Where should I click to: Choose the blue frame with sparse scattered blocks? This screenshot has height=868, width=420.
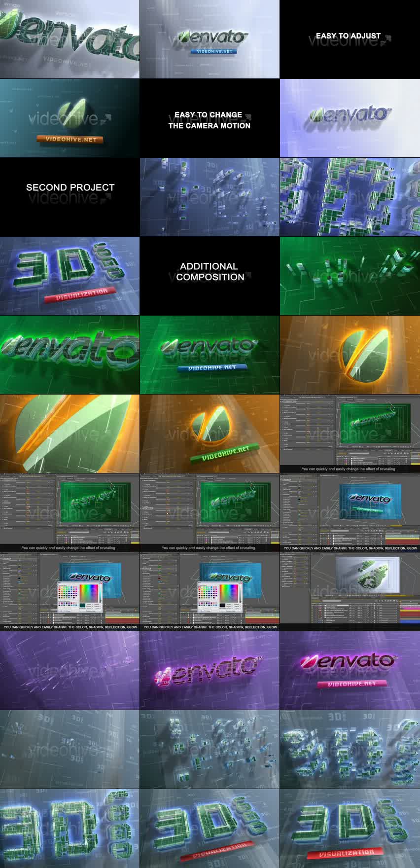pyautogui.click(x=210, y=197)
